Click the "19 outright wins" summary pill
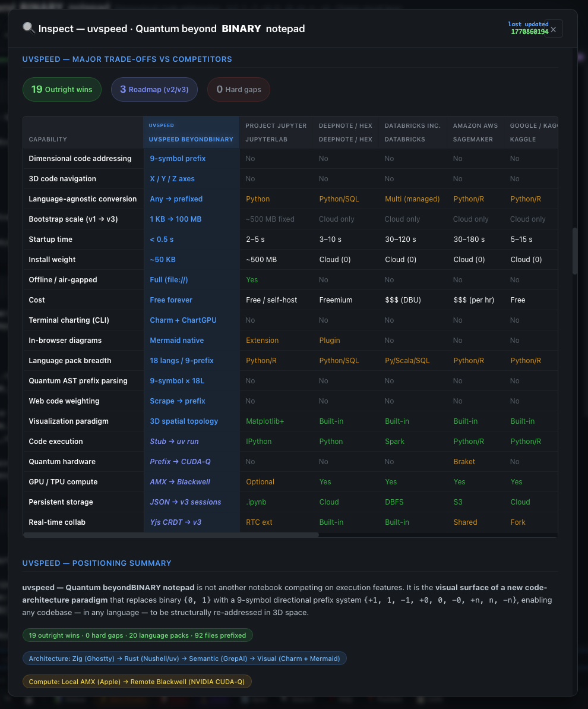The height and width of the screenshot is (709, 588). 138,635
